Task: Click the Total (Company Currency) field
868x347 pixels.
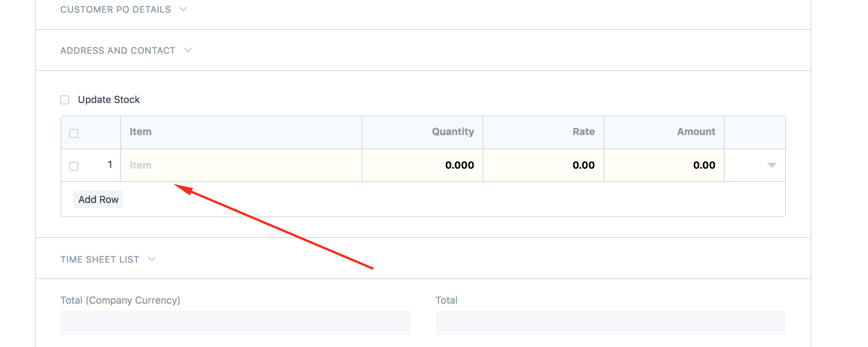Action: tap(235, 322)
